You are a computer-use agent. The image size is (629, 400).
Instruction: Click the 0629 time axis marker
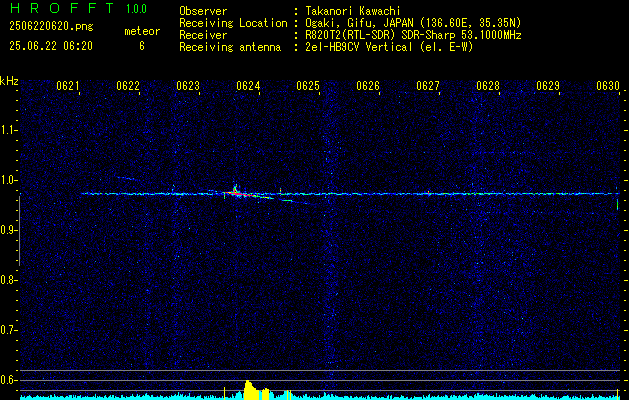click(548, 86)
